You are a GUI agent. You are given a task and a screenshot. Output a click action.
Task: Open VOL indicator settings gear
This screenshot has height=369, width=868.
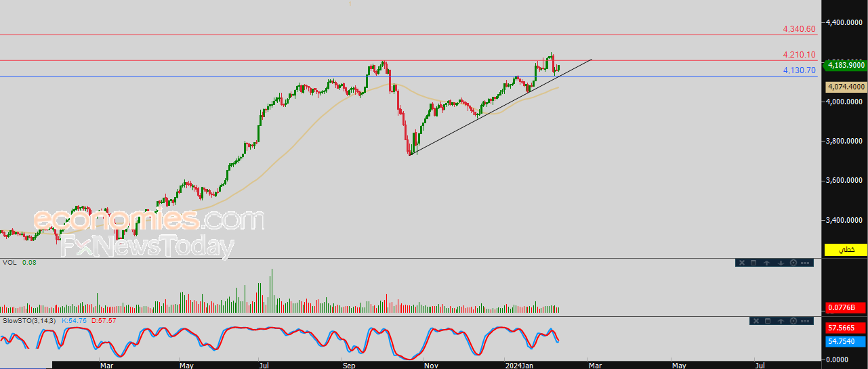[793, 263]
